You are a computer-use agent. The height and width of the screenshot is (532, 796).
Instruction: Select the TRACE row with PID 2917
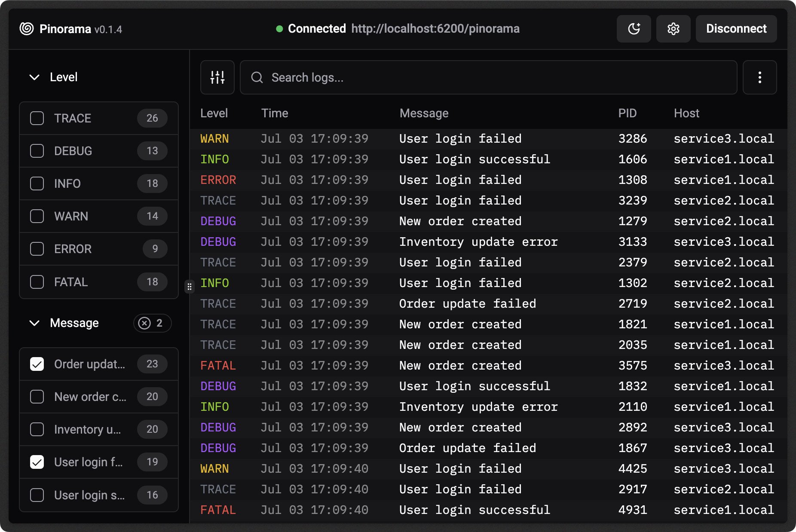[489, 489]
